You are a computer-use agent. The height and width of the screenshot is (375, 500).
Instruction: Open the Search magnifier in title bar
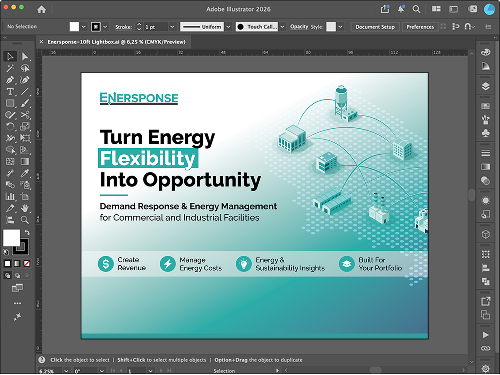point(416,9)
